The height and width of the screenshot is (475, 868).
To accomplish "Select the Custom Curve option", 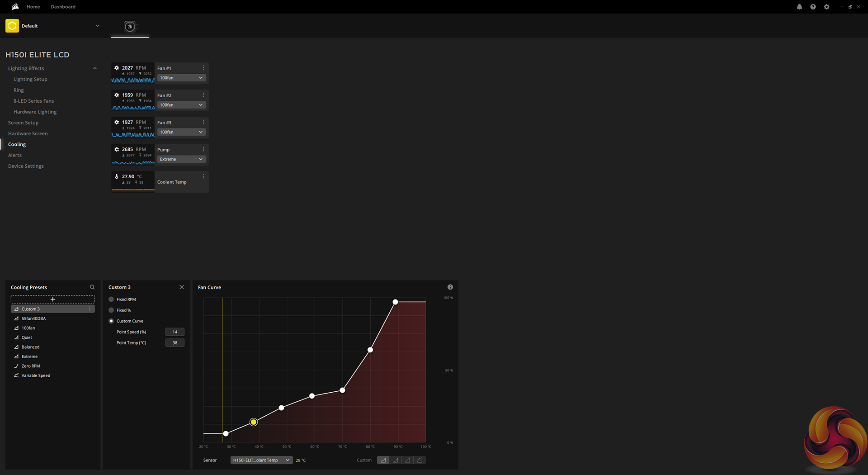I will click(111, 321).
